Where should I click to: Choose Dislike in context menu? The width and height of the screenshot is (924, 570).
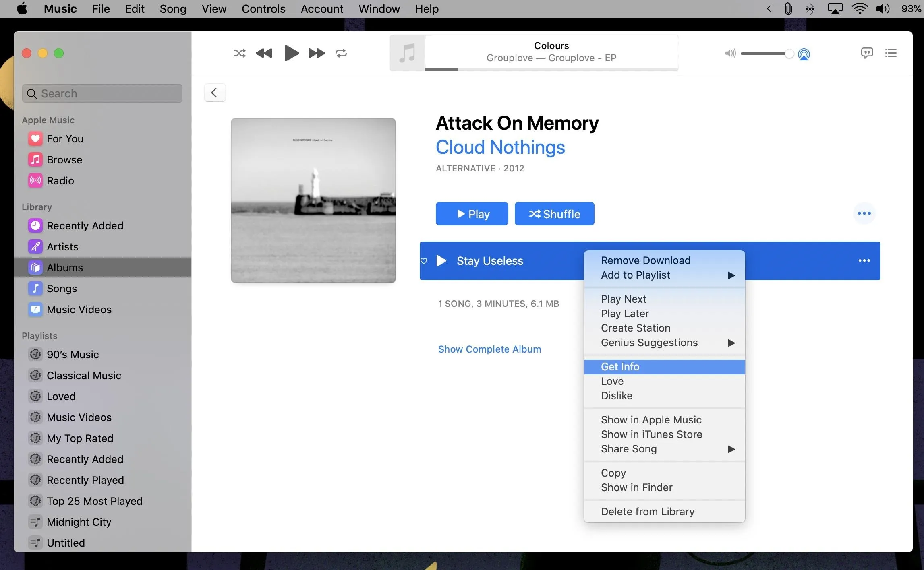pos(665,396)
